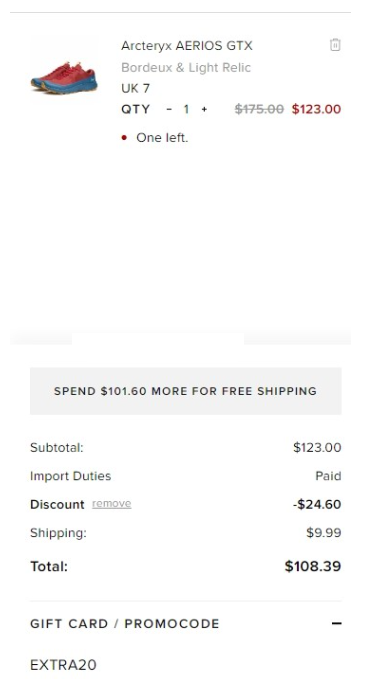The width and height of the screenshot is (372, 679).
Task: Click the One left stock notice
Action: tap(162, 138)
